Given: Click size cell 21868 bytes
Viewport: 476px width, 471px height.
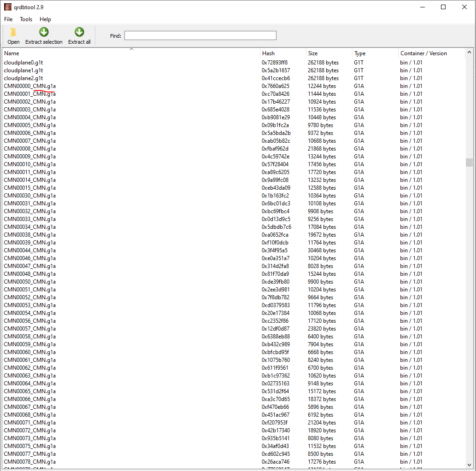Looking at the screenshot, I should pos(322,149).
